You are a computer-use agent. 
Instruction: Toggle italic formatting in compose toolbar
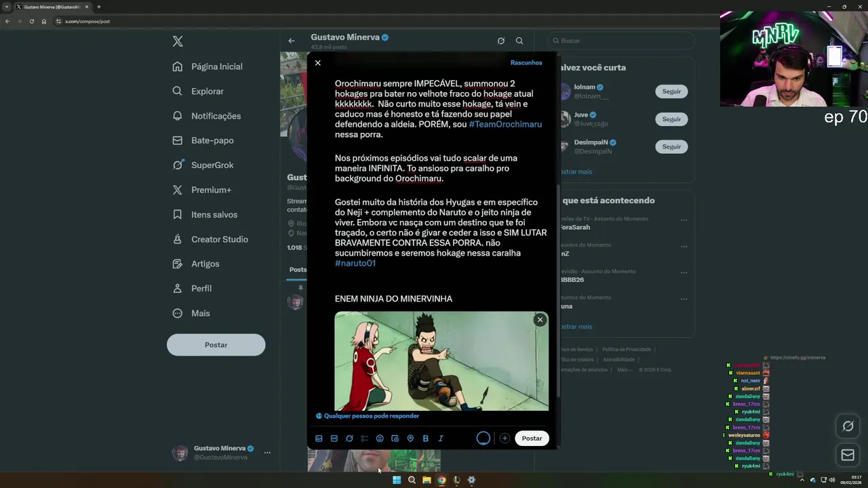tap(441, 439)
